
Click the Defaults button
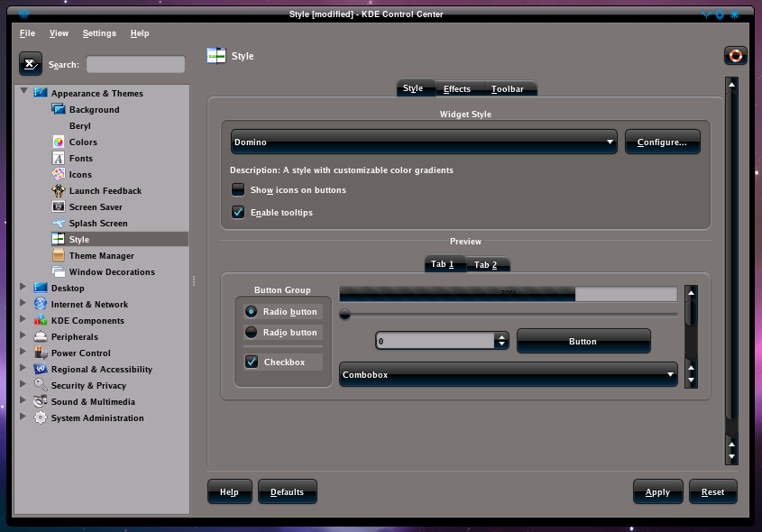click(x=287, y=491)
